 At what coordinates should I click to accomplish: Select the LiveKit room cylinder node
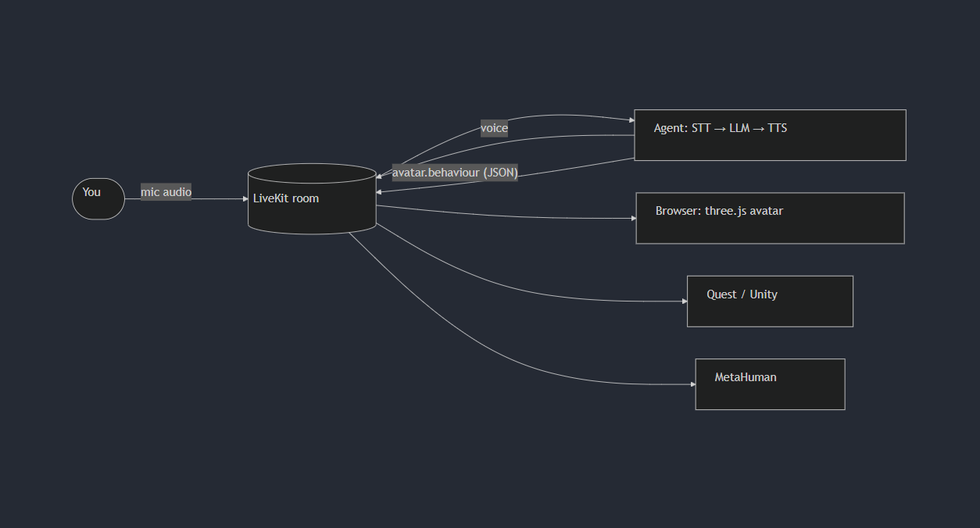[312, 198]
